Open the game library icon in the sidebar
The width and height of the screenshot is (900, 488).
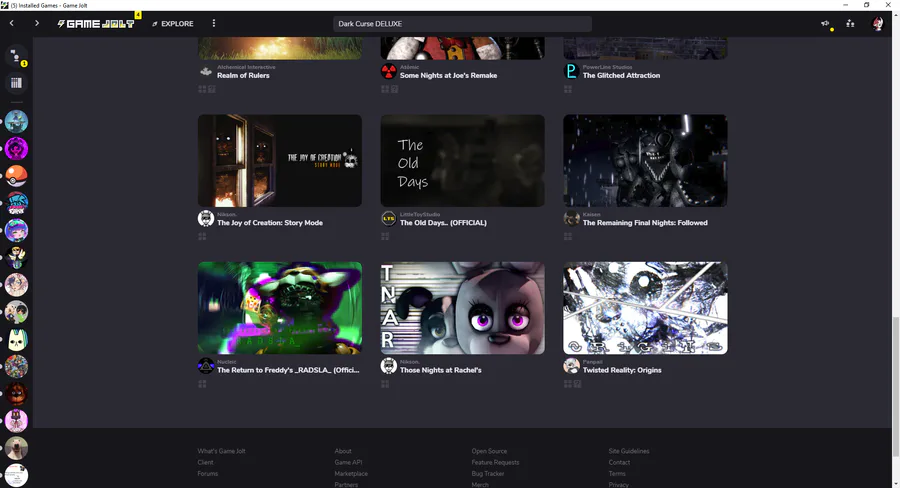(x=16, y=83)
